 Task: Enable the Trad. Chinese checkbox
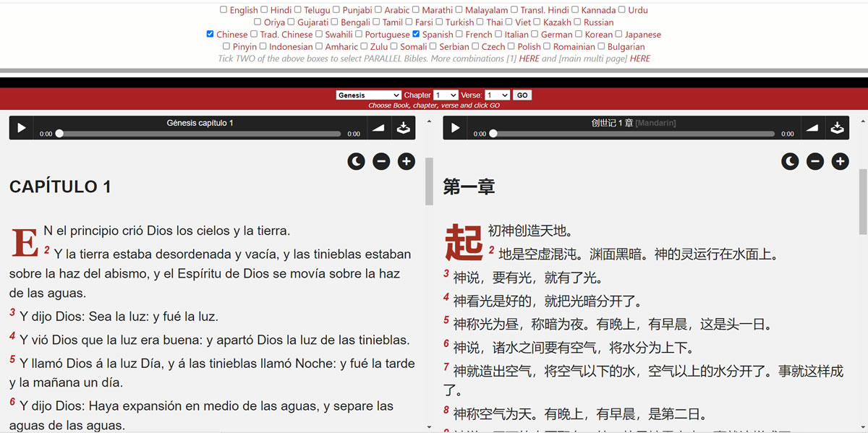[x=254, y=34]
